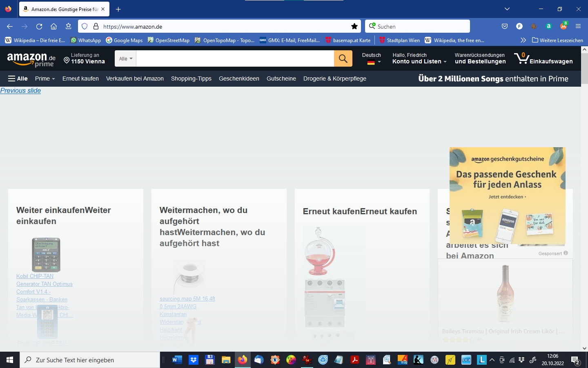The height and width of the screenshot is (368, 588).
Task: Click into the Amazon search input field
Action: (235, 58)
